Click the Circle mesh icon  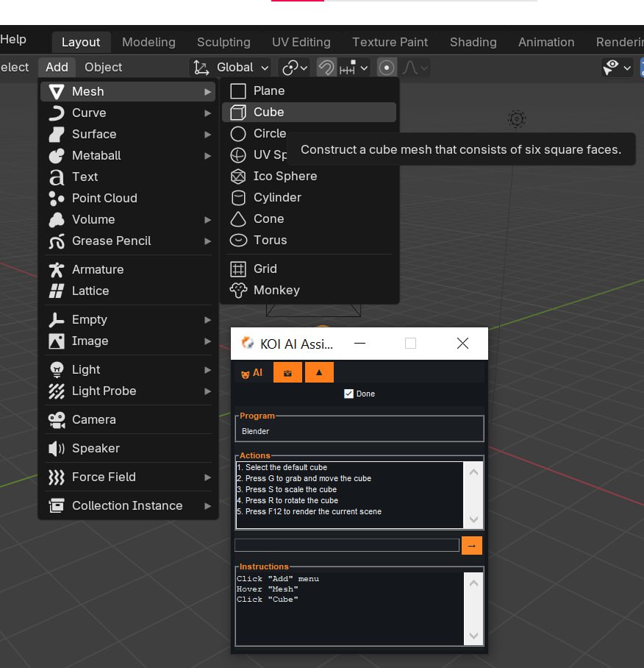[x=238, y=134]
